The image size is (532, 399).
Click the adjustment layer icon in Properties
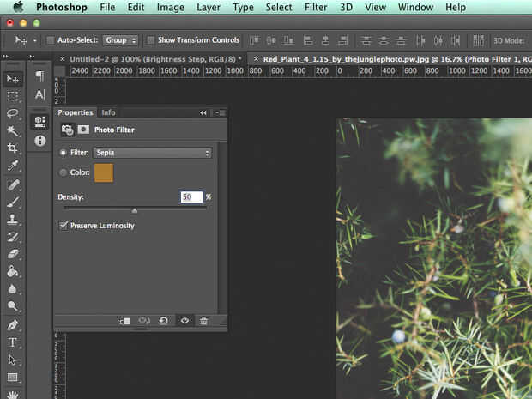(68, 130)
